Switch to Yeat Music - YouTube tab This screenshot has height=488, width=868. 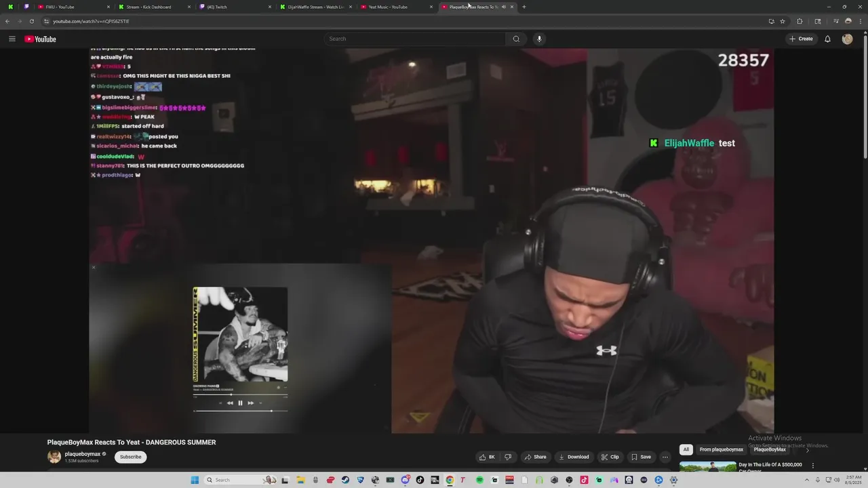(395, 7)
